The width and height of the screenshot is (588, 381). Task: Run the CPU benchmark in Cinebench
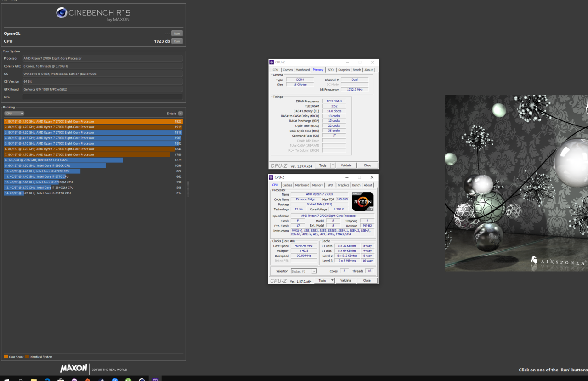click(x=177, y=41)
